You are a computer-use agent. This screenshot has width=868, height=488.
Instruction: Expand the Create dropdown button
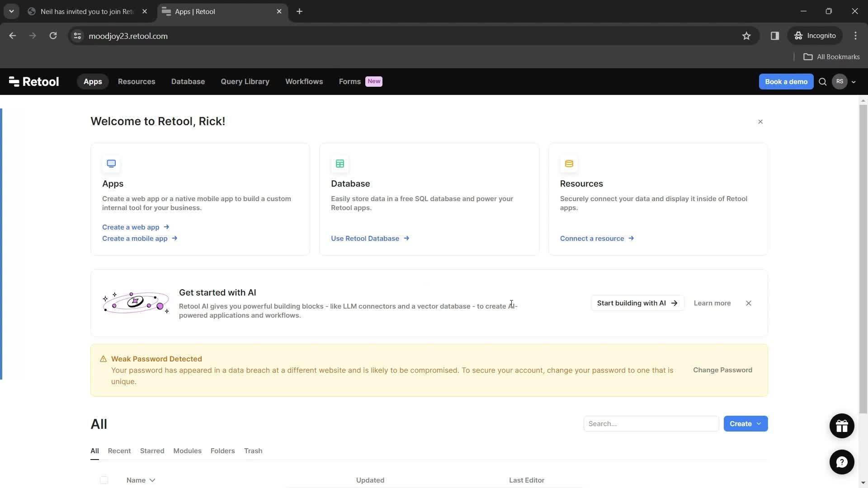pyautogui.click(x=745, y=424)
